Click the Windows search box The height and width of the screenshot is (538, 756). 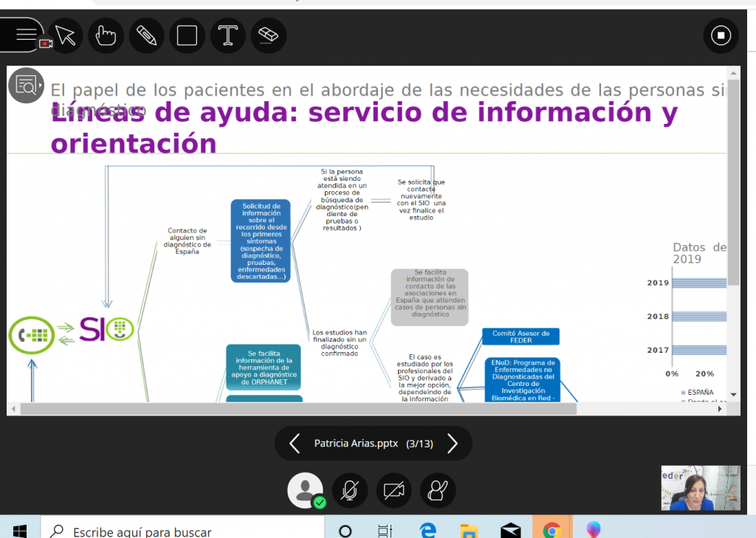point(185,531)
